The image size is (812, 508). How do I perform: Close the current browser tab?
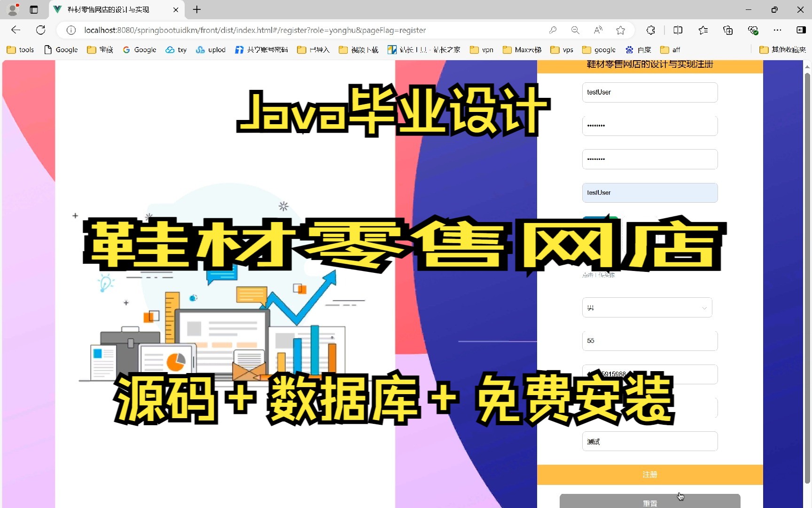tap(176, 9)
